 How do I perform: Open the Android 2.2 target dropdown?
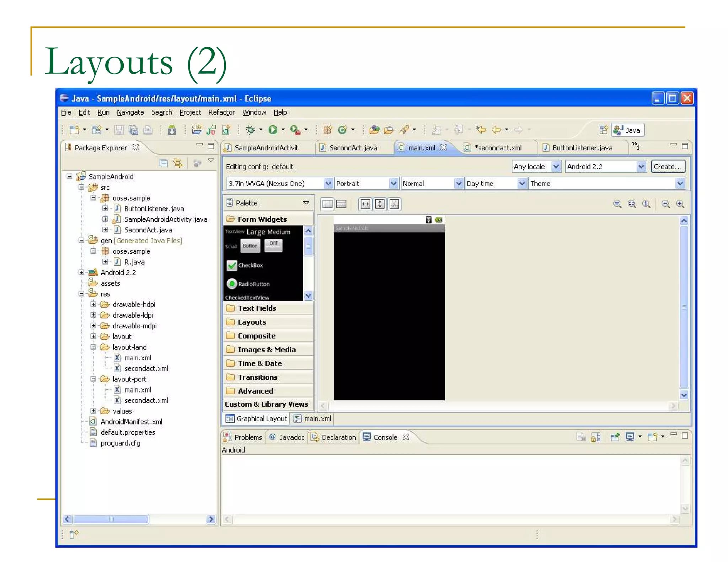point(641,167)
